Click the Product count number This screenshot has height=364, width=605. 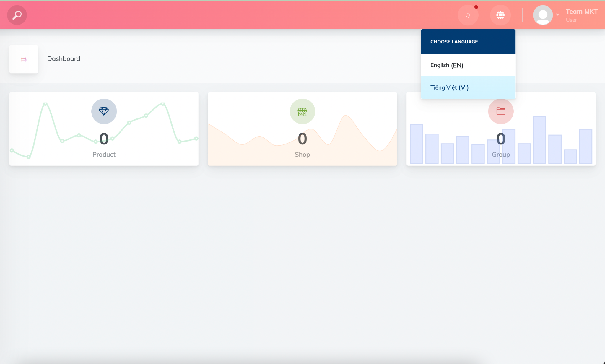(104, 139)
